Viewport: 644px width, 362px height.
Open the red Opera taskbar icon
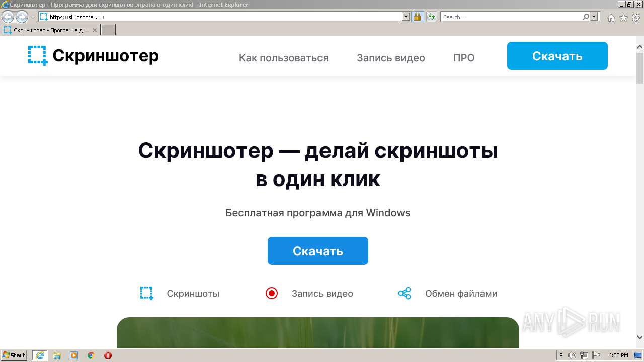pyautogui.click(x=108, y=355)
